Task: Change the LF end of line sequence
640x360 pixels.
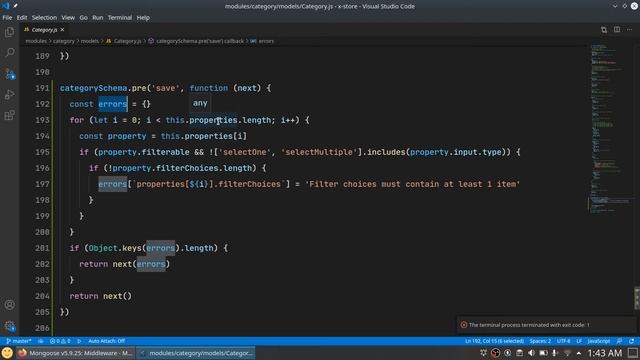Action: (x=579, y=341)
